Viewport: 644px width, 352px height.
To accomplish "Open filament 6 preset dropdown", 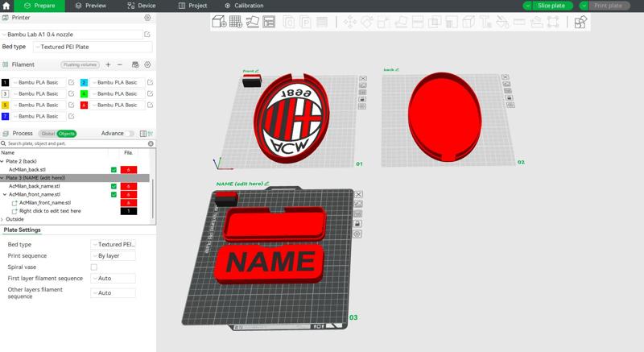I will pos(118,106).
